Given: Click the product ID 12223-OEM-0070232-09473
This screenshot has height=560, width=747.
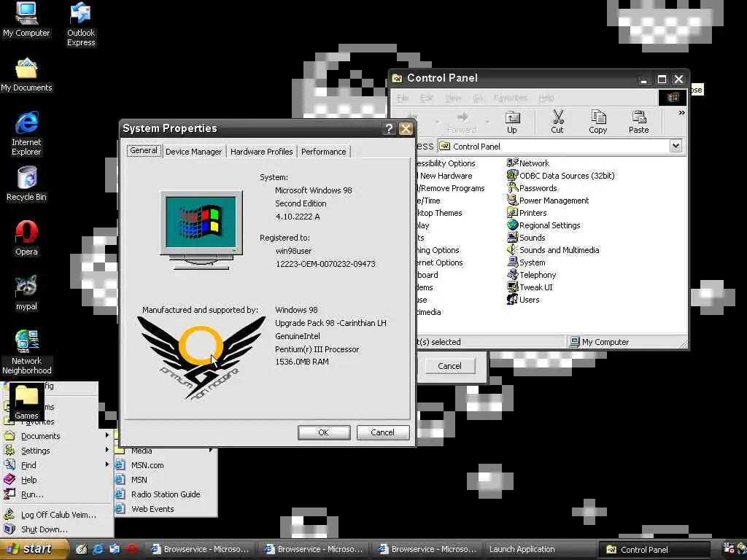Looking at the screenshot, I should tap(325, 264).
